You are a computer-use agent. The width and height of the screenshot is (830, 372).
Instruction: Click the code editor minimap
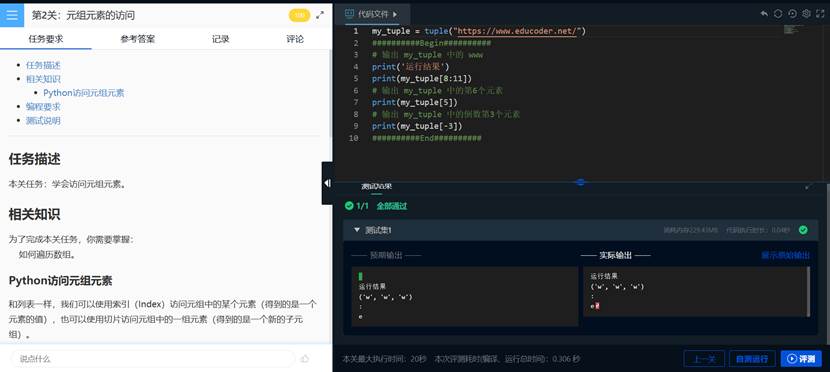791,30
